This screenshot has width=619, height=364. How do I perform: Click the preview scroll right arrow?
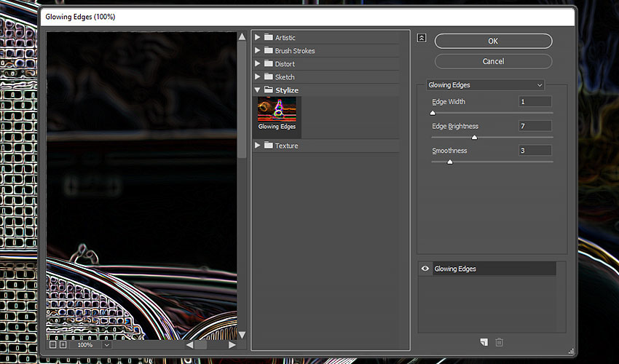tap(232, 344)
